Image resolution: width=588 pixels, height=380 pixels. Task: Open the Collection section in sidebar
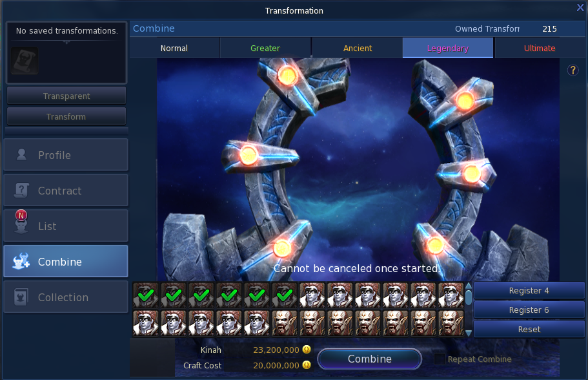[65, 297]
